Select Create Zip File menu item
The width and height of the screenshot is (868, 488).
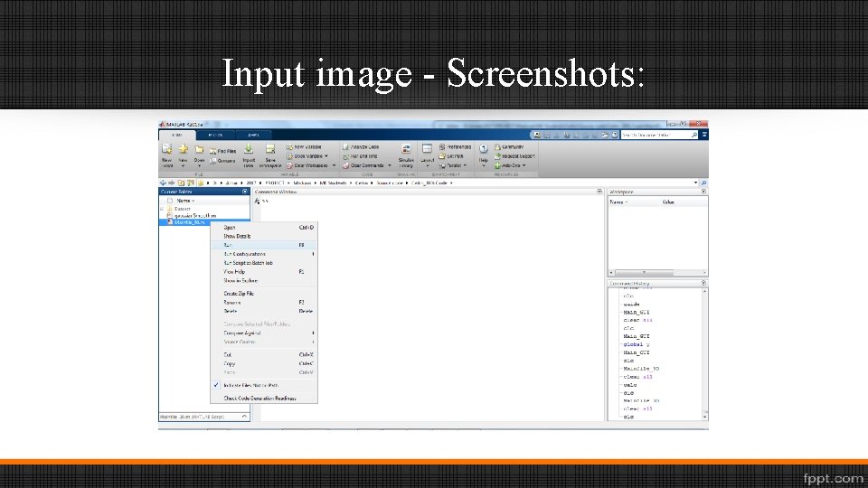coord(263,294)
